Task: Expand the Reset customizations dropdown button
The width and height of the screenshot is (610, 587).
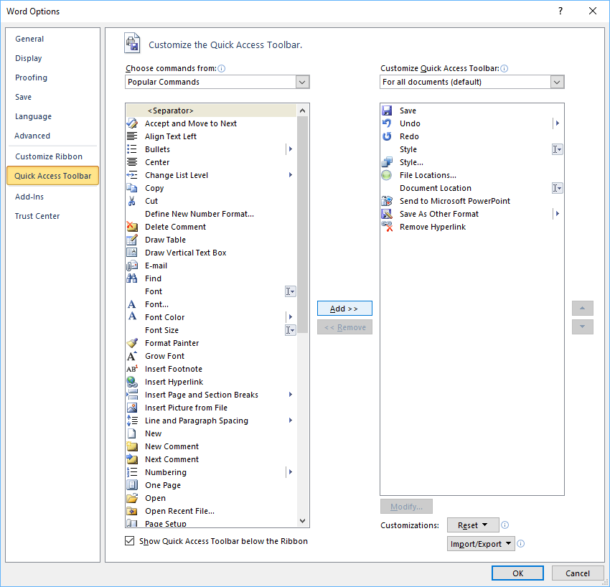Action: pos(473,525)
